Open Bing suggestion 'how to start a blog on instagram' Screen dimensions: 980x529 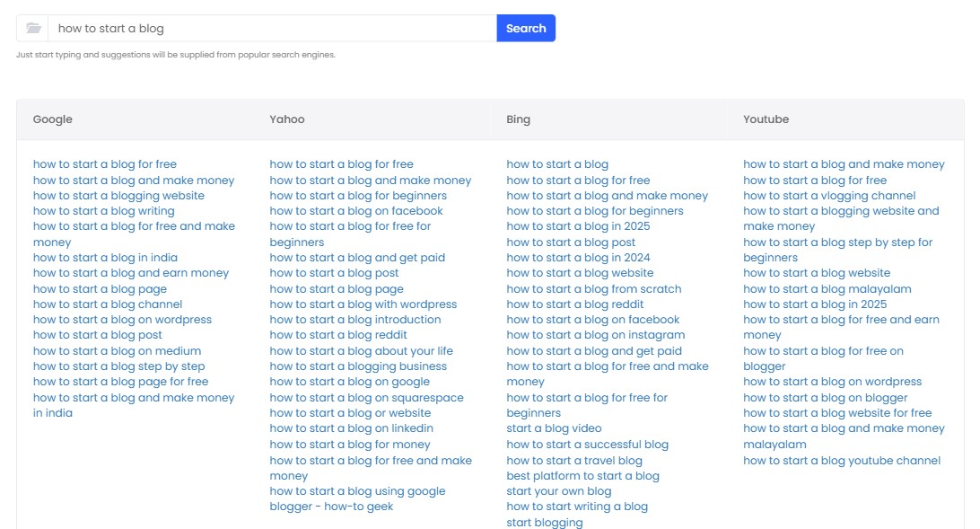tap(596, 335)
